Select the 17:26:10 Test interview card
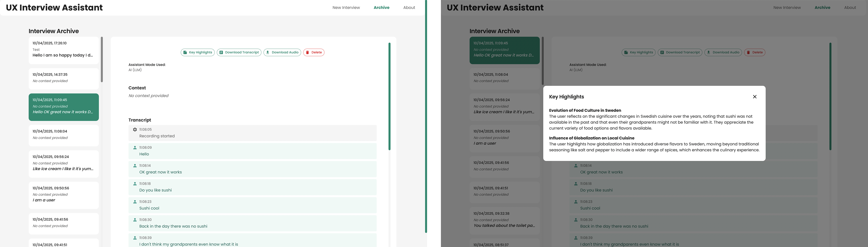 (x=64, y=50)
